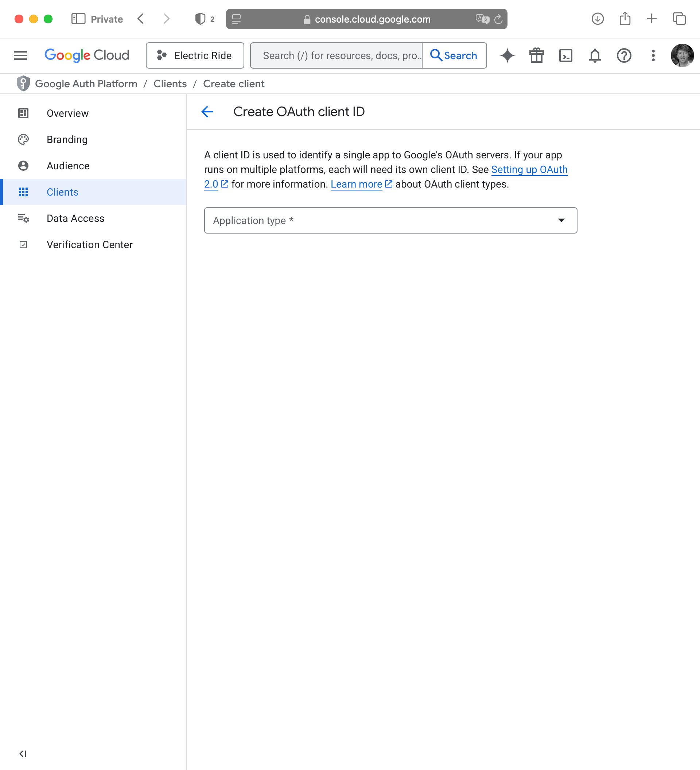The width and height of the screenshot is (700, 770).
Task: Open the Gemini AI assistant sparkle icon
Action: pyautogui.click(x=507, y=56)
